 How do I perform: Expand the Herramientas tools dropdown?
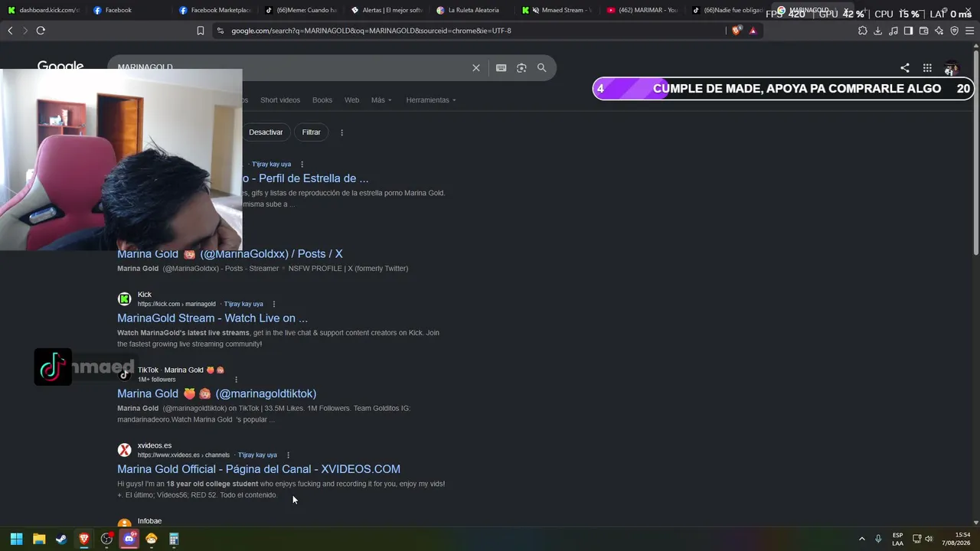click(x=431, y=100)
